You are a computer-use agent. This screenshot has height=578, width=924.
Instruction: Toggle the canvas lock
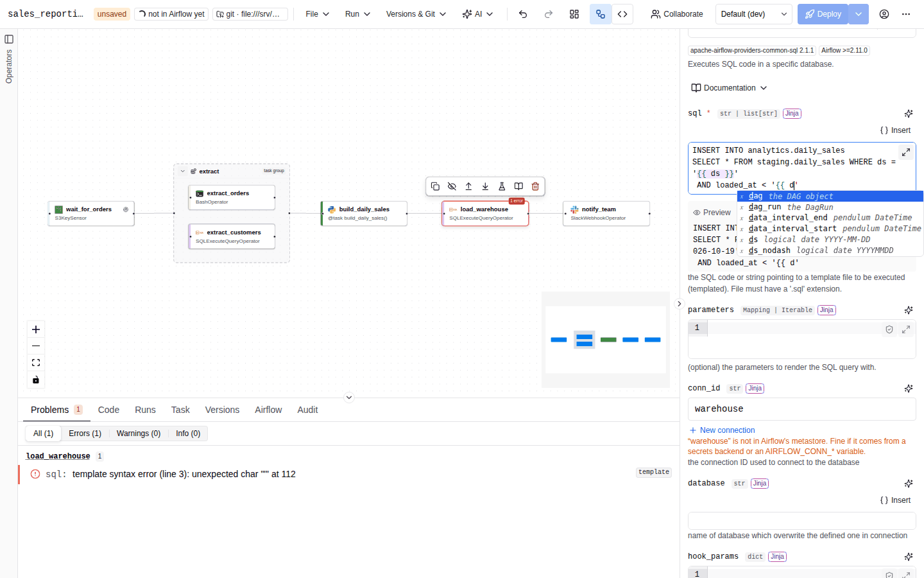click(x=36, y=380)
